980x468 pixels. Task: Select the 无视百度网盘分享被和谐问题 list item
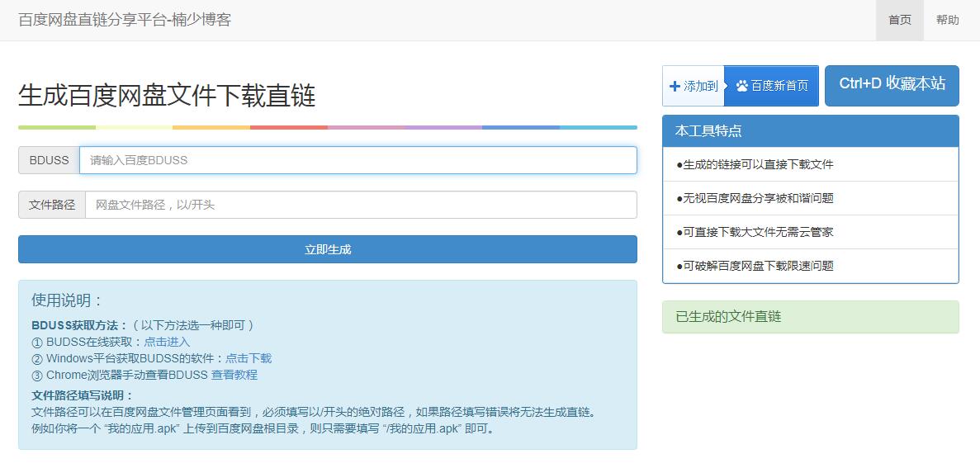pos(811,198)
